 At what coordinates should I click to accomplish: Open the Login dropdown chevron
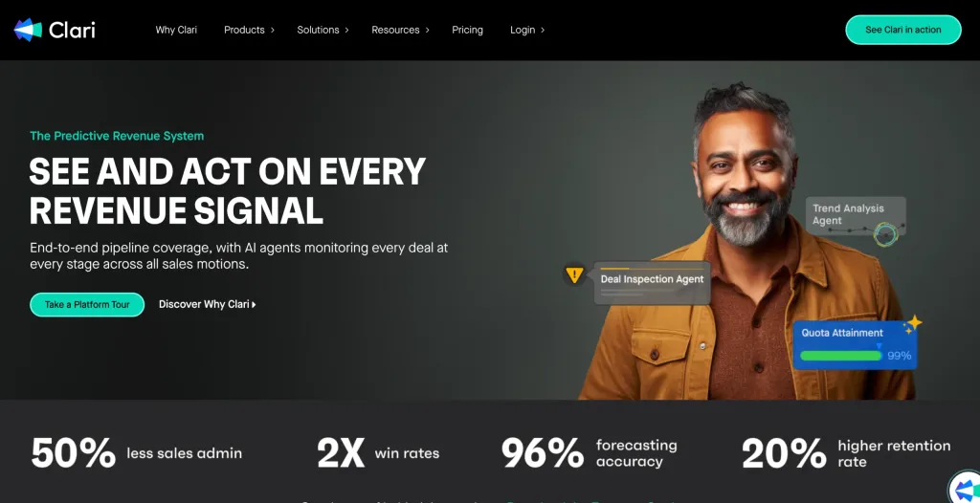(x=543, y=30)
